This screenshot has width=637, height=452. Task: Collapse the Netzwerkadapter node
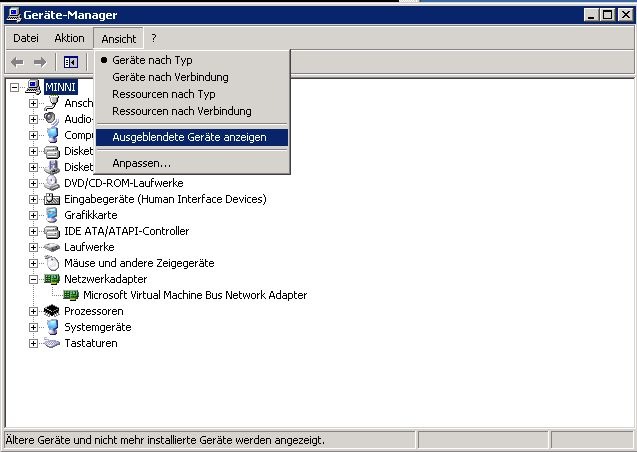(x=34, y=279)
